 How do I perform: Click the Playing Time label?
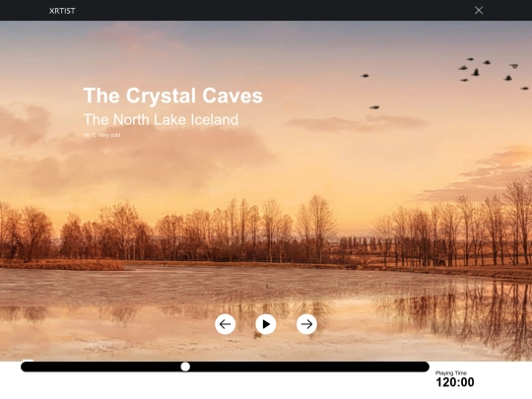pos(451,372)
